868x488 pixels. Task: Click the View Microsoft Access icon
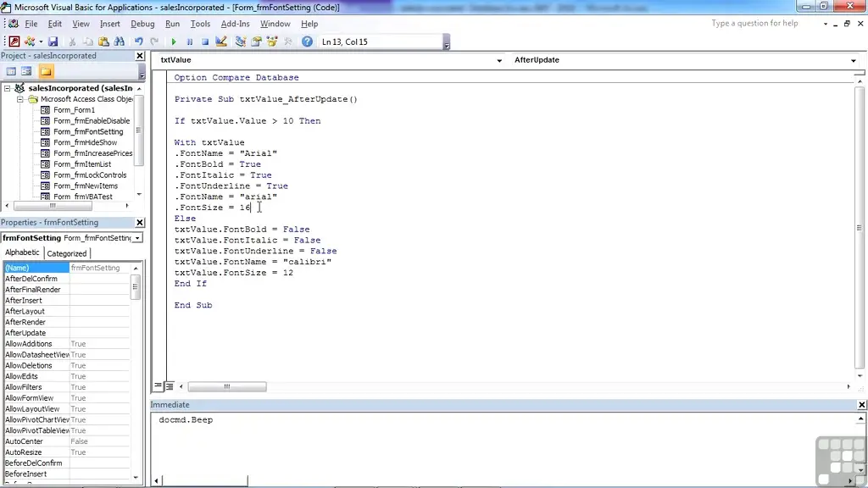click(14, 42)
